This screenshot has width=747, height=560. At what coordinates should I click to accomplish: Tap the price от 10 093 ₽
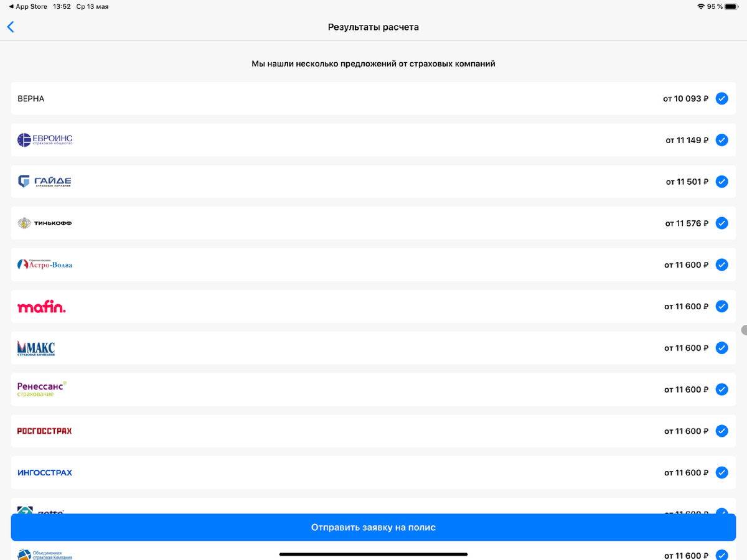pyautogui.click(x=685, y=98)
